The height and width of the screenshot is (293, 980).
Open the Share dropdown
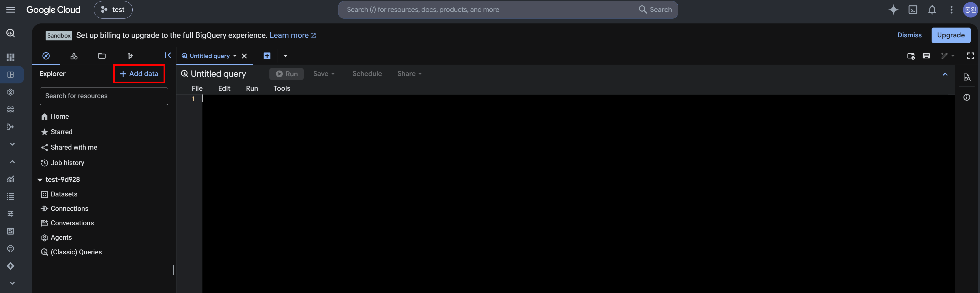pos(409,74)
